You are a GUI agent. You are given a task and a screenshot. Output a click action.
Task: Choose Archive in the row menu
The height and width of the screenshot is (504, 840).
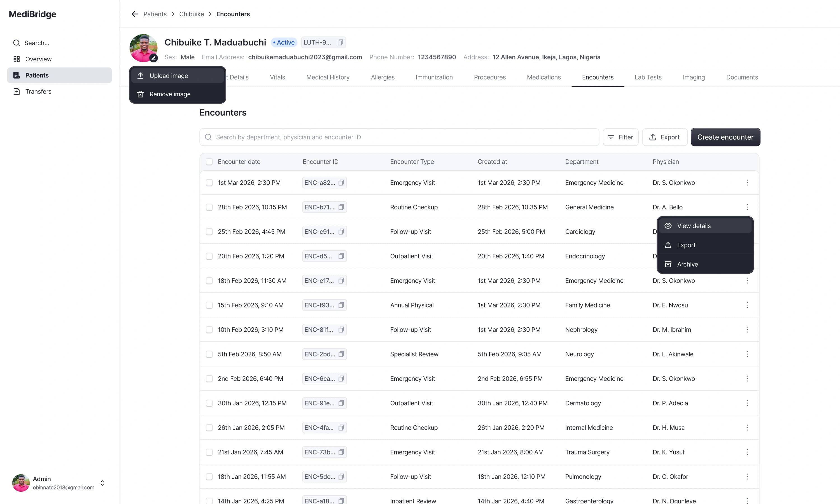point(705,264)
